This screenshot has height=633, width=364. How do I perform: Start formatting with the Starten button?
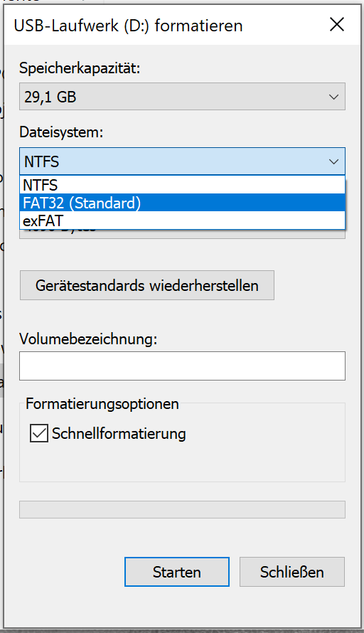[x=177, y=572]
